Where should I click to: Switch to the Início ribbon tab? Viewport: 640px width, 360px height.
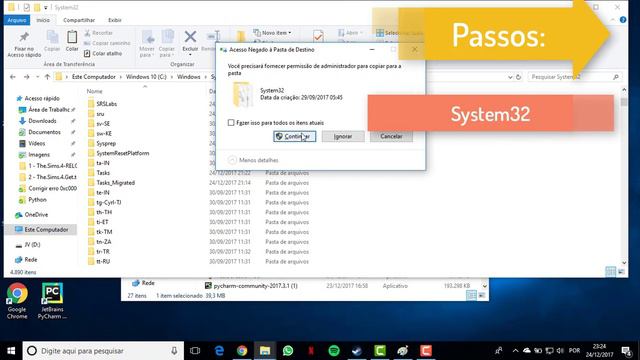coord(43,20)
